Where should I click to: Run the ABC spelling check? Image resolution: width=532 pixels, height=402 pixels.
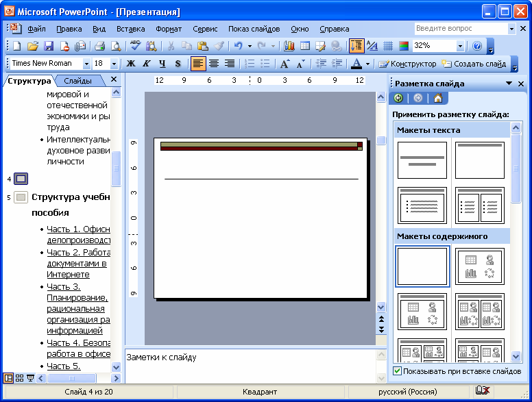point(135,46)
